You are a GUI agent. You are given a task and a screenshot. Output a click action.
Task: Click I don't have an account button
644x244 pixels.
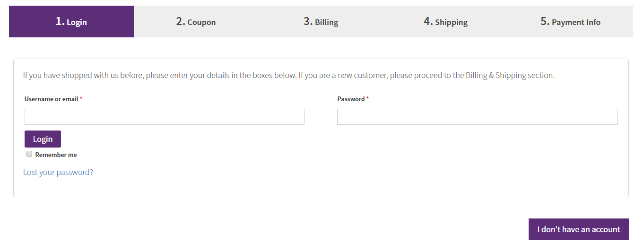[x=579, y=229]
